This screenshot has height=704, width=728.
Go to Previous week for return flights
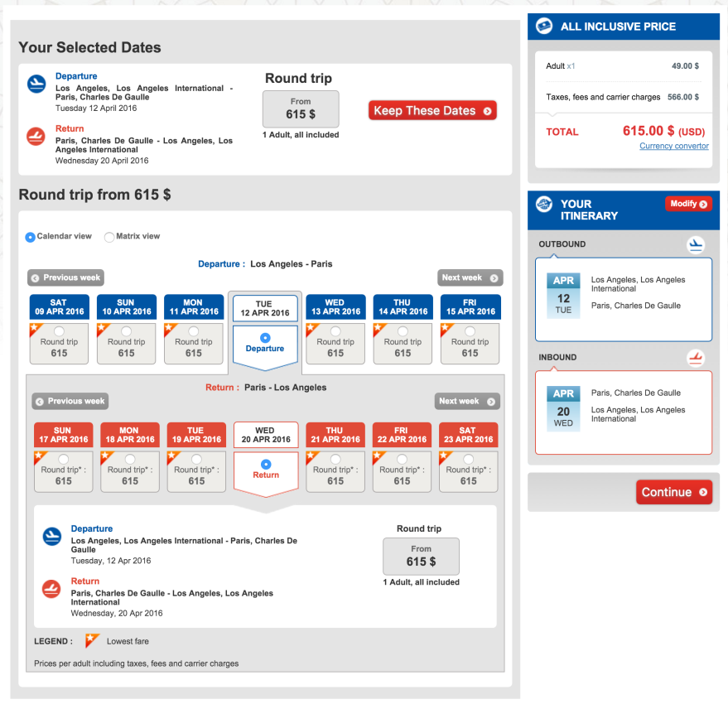click(x=70, y=401)
